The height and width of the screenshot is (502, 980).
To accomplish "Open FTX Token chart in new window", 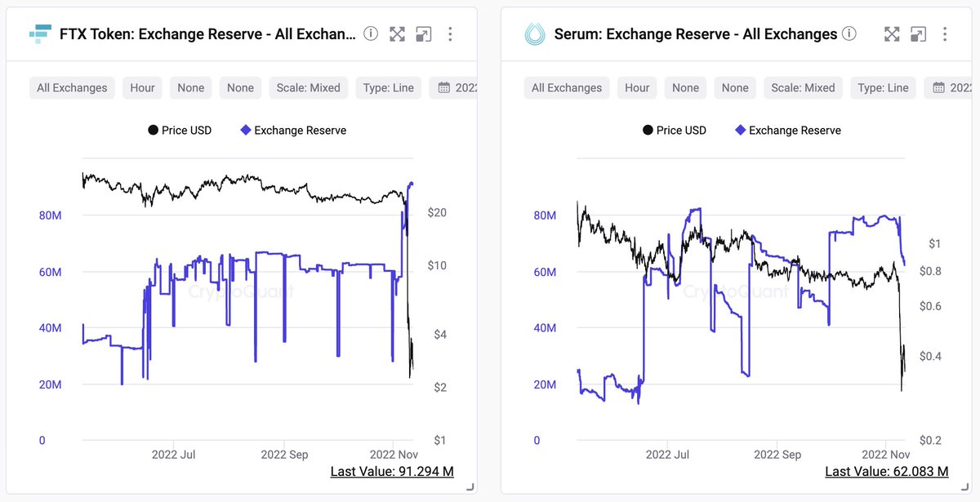I will pyautogui.click(x=423, y=33).
